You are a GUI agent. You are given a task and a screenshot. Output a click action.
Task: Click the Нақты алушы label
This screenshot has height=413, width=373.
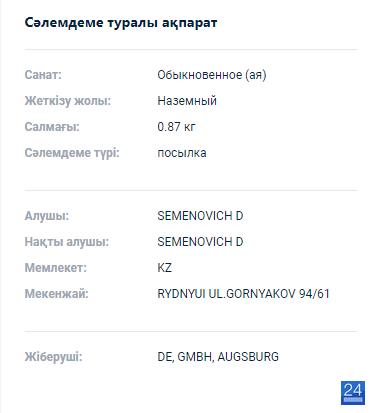(x=67, y=242)
